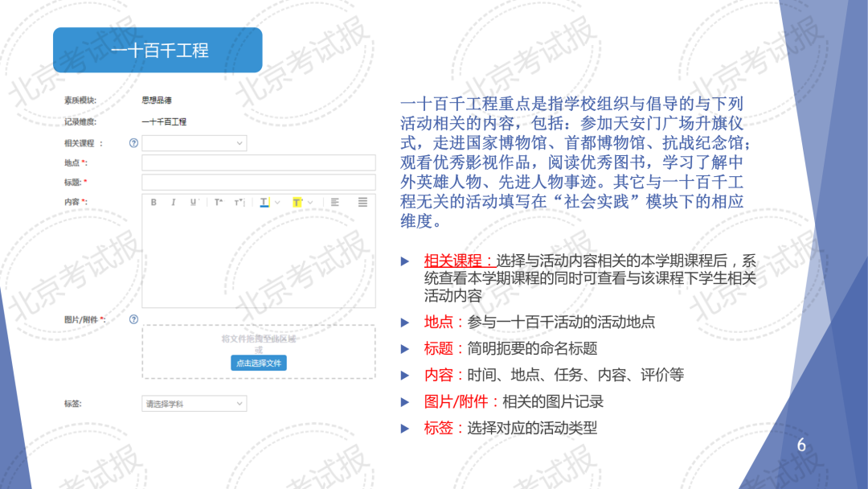Click the 一十百千工程 title banner
The height and width of the screenshot is (489, 868).
[x=158, y=51]
